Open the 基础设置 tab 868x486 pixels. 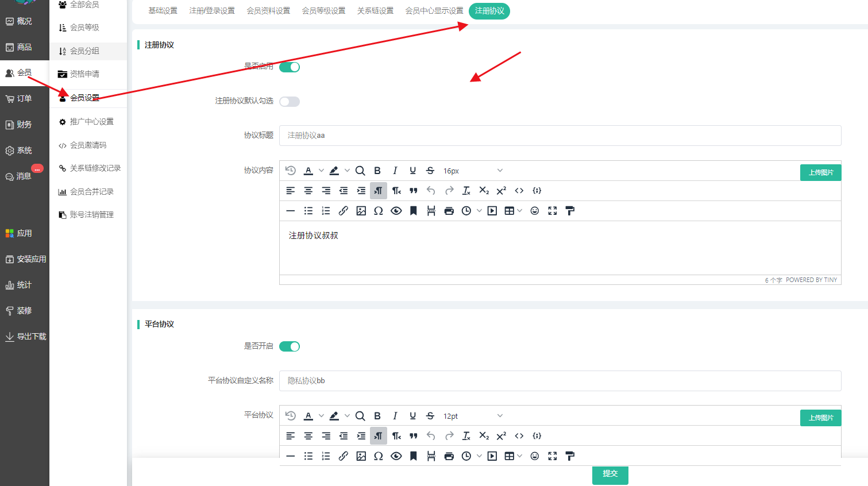coord(163,11)
